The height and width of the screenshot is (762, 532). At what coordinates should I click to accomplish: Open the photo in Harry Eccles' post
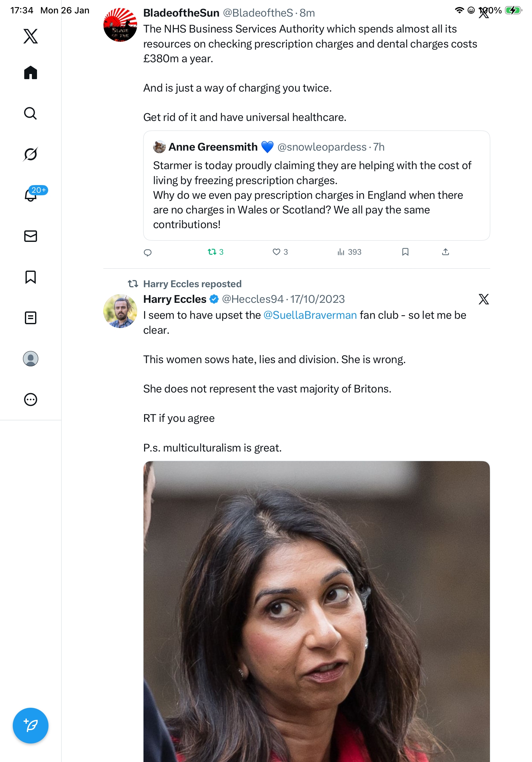pos(316,611)
